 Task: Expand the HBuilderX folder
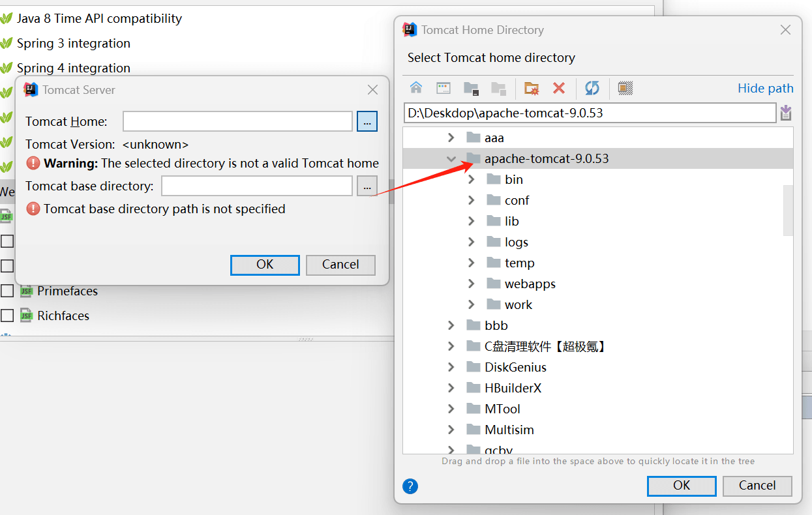pyautogui.click(x=451, y=388)
